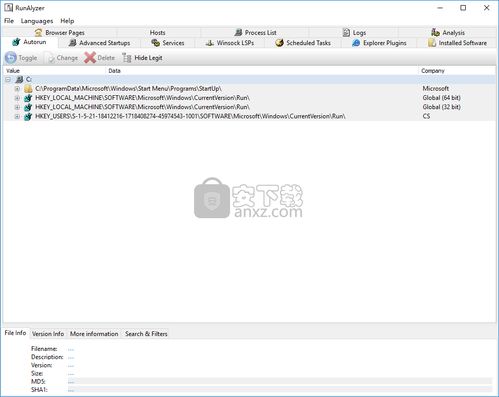
Task: Click the Logs tab icon
Action: (346, 32)
